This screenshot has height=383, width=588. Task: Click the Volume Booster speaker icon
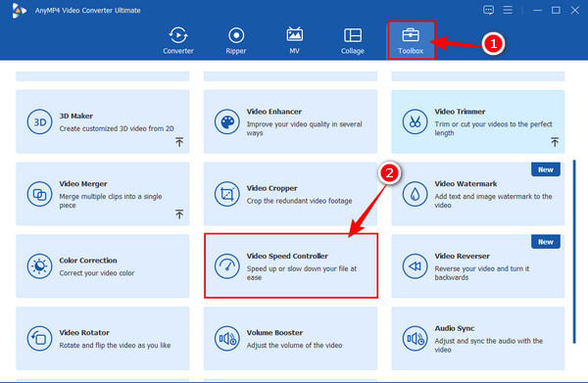coord(227,338)
